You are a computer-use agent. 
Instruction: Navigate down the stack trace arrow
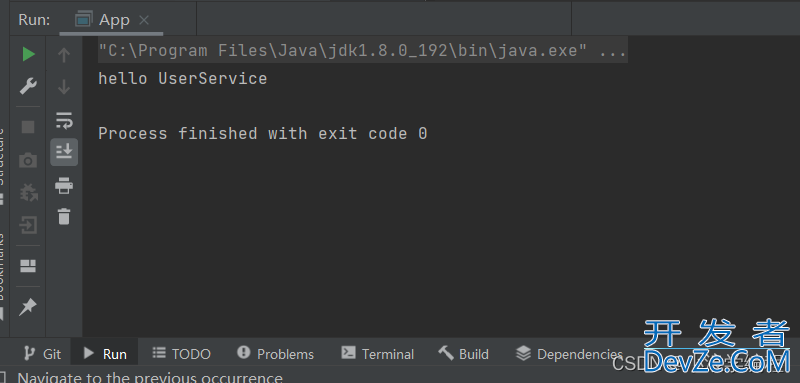[x=64, y=87]
